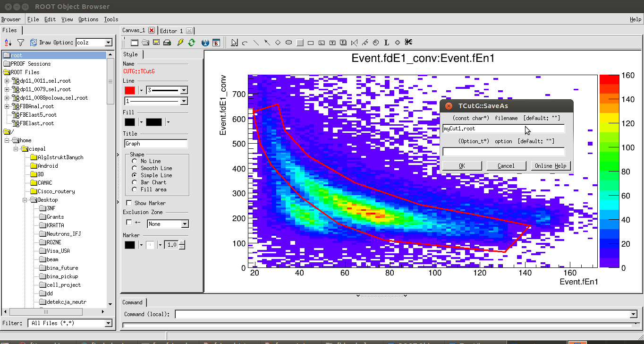Enable the Show Marker checkbox
The height and width of the screenshot is (344, 644).
pos(129,203)
